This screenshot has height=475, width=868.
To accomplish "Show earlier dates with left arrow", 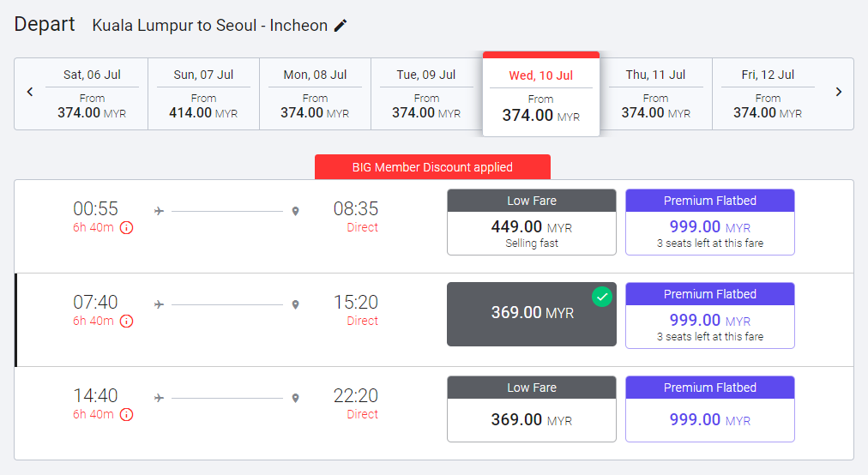I will pyautogui.click(x=30, y=92).
